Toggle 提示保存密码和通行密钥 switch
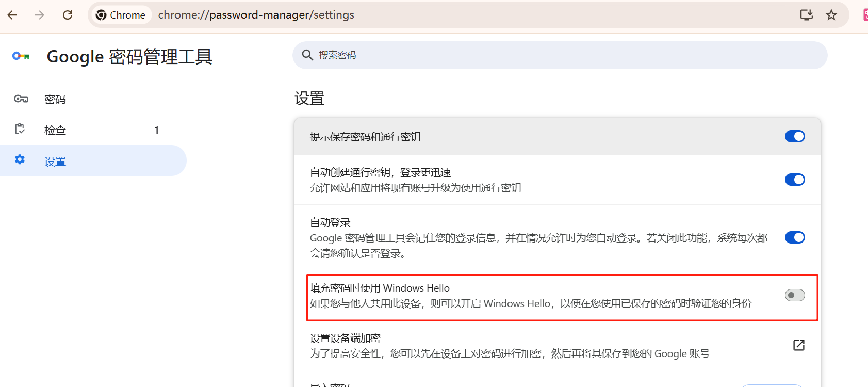Screen dimensions: 868x387 coord(795,136)
